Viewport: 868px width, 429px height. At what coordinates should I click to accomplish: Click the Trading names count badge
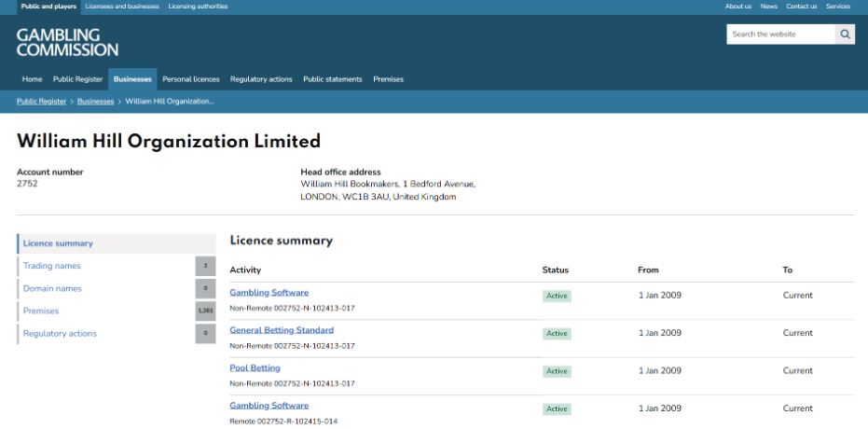pos(205,266)
